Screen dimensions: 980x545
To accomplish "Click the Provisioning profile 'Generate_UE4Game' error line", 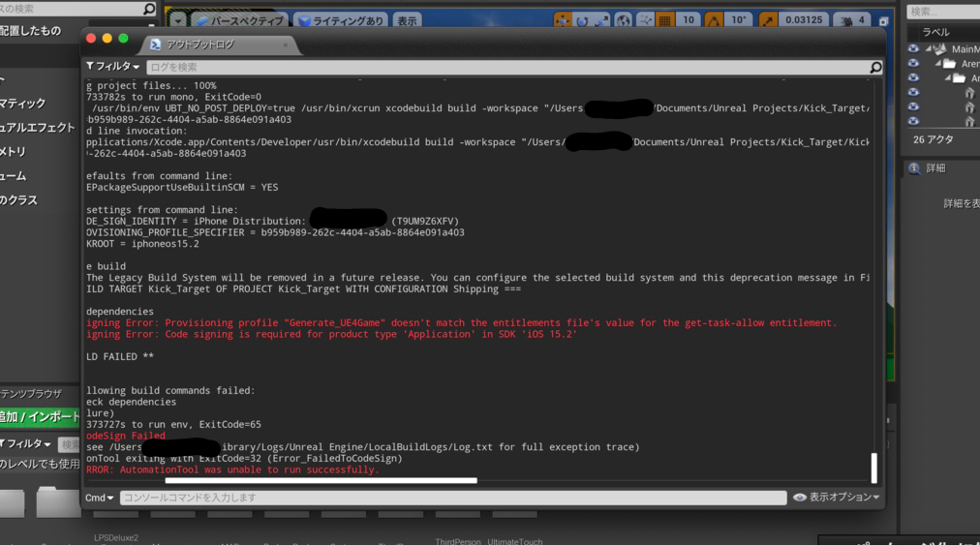I will (x=461, y=322).
